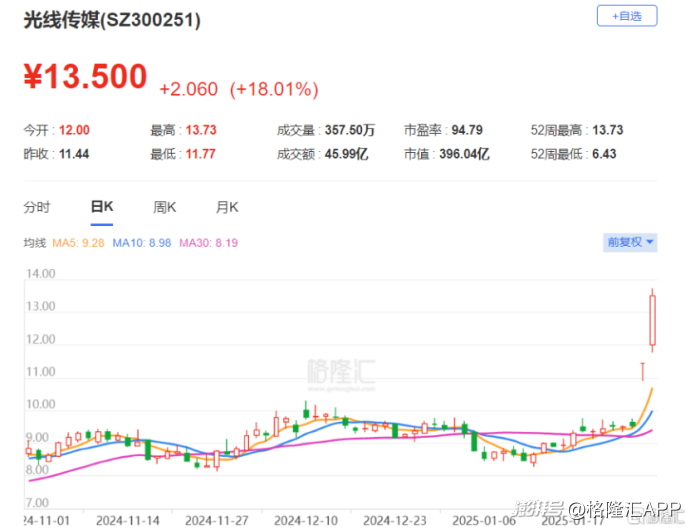Click the current price ¥13.500
The height and width of the screenshot is (530, 690).
tap(85, 77)
